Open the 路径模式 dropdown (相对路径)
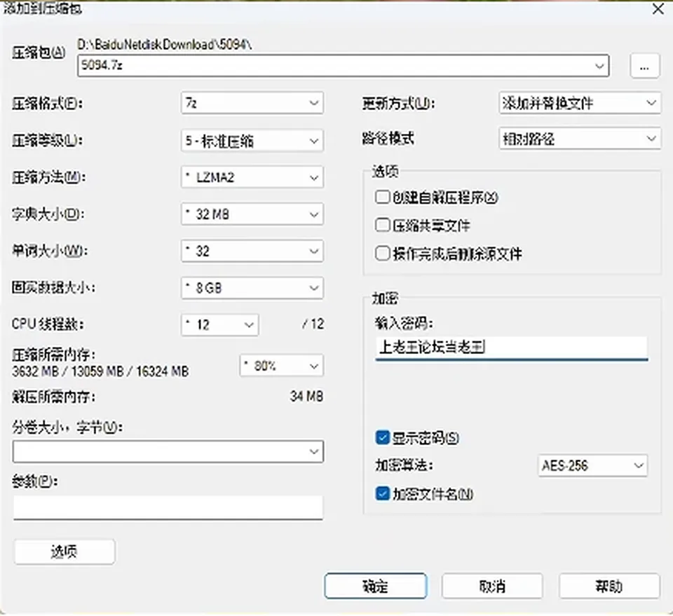 pos(580,139)
